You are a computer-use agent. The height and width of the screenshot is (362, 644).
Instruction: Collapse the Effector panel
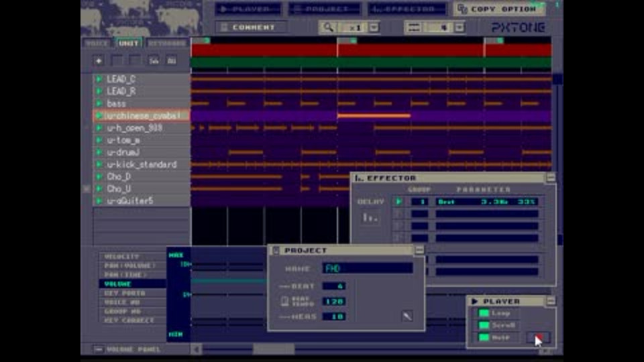tap(550, 177)
